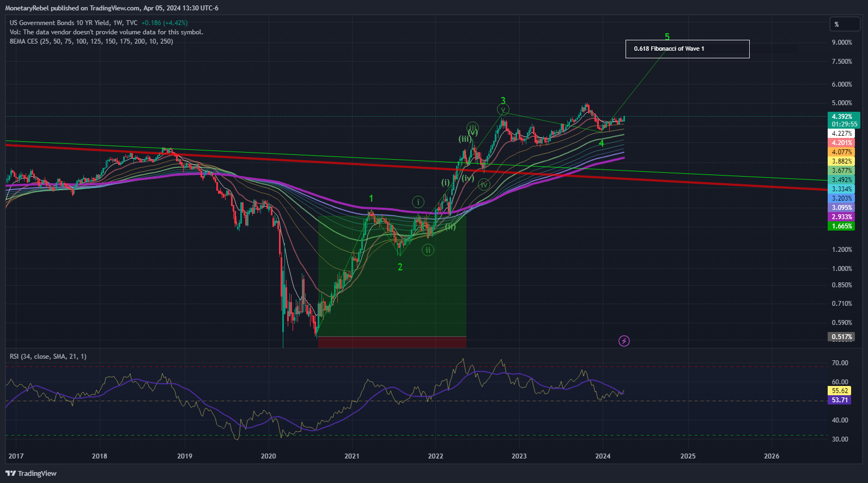Click the 70.00 RSI axis label
868x483 pixels.
pyautogui.click(x=840, y=363)
